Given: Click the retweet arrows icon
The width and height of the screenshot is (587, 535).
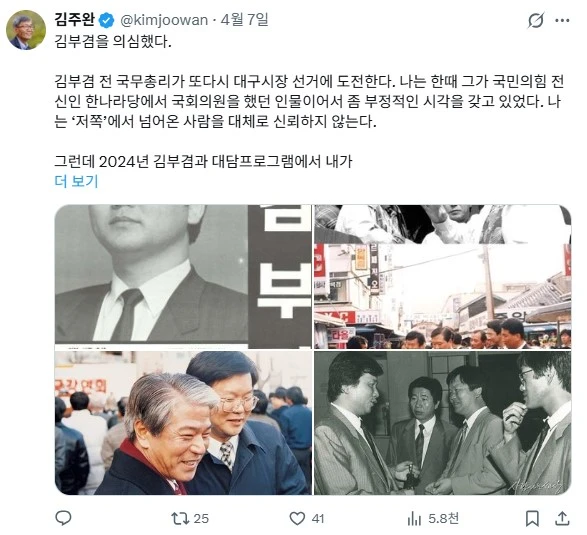Looking at the screenshot, I should (x=179, y=519).
